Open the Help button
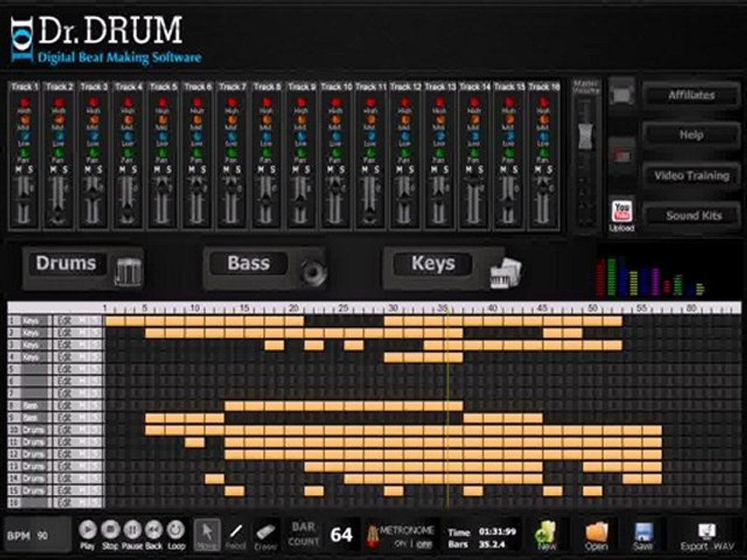 (x=691, y=135)
